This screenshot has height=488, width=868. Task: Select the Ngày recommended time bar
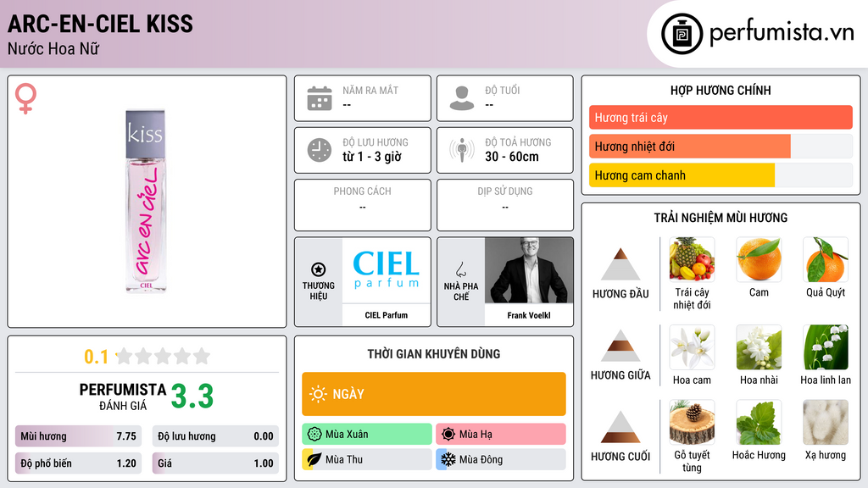coord(433,394)
